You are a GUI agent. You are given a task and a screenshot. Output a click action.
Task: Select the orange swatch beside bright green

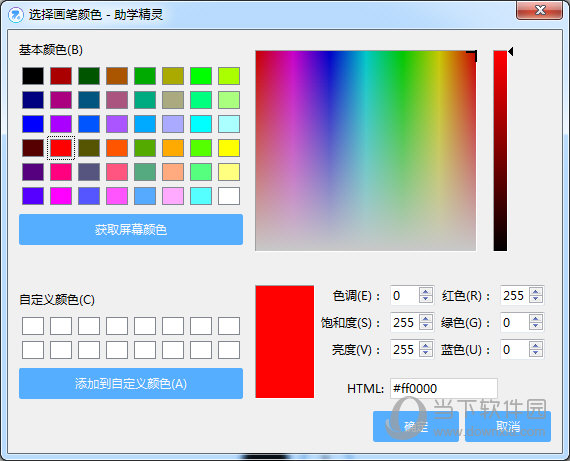click(173, 148)
